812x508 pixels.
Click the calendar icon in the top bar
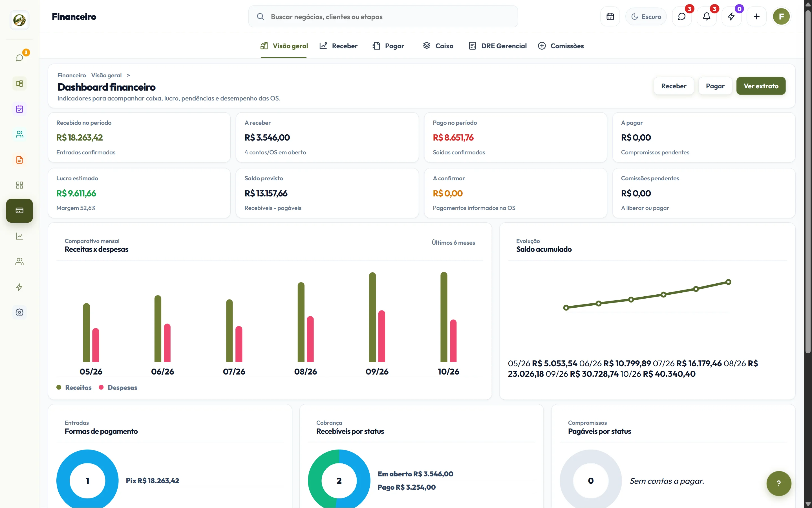click(x=610, y=16)
